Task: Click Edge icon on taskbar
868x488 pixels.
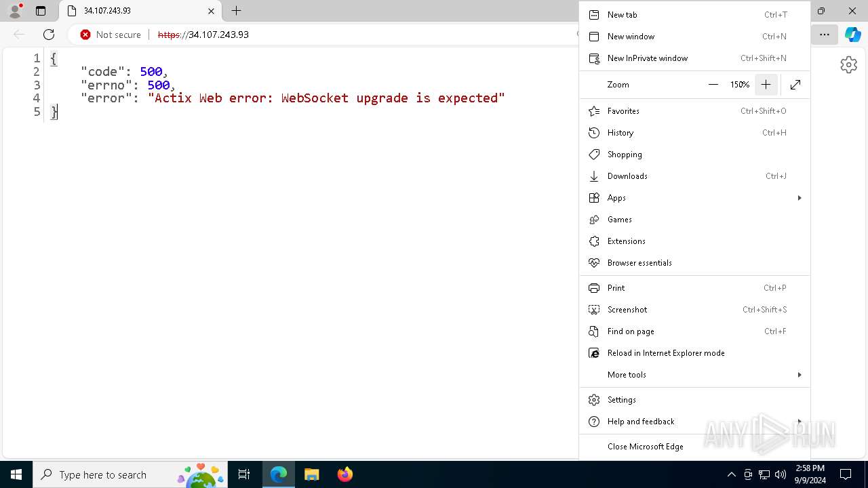Action: pyautogui.click(x=279, y=474)
